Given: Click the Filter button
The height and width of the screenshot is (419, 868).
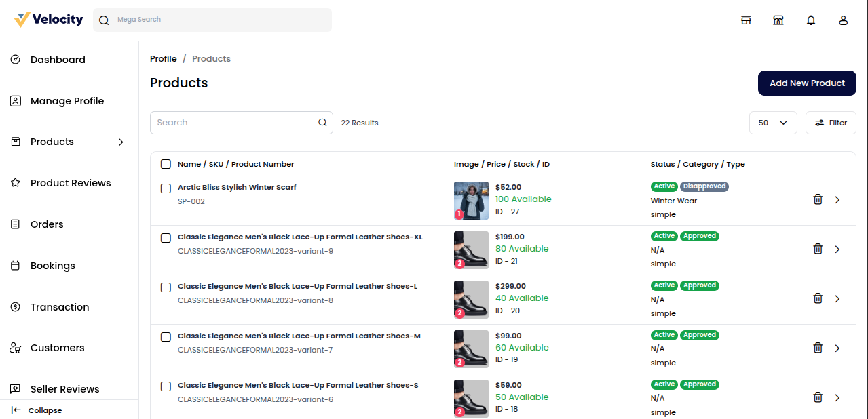Looking at the screenshot, I should (x=831, y=123).
